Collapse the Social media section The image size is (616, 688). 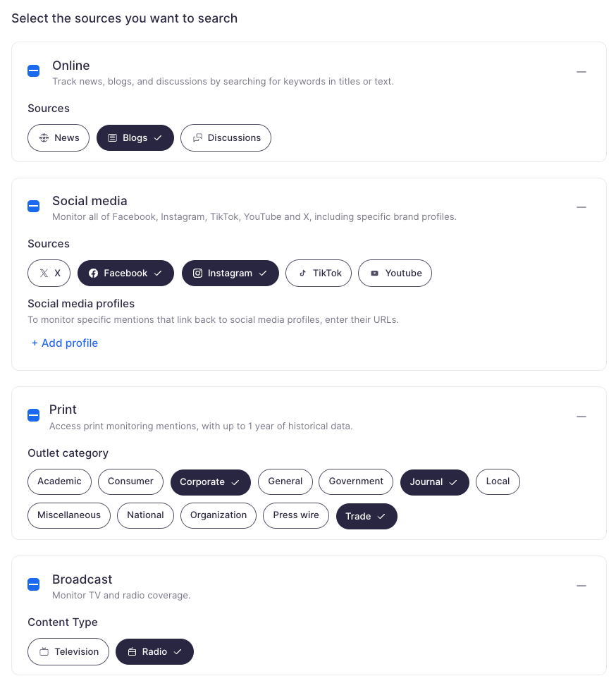[581, 207]
